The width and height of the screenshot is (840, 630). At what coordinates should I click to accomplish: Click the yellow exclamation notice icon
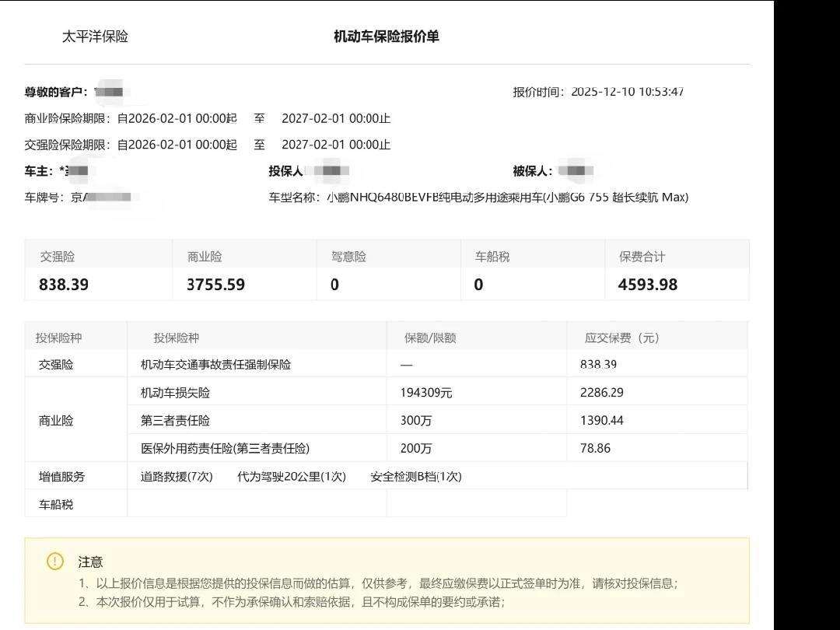point(55,561)
